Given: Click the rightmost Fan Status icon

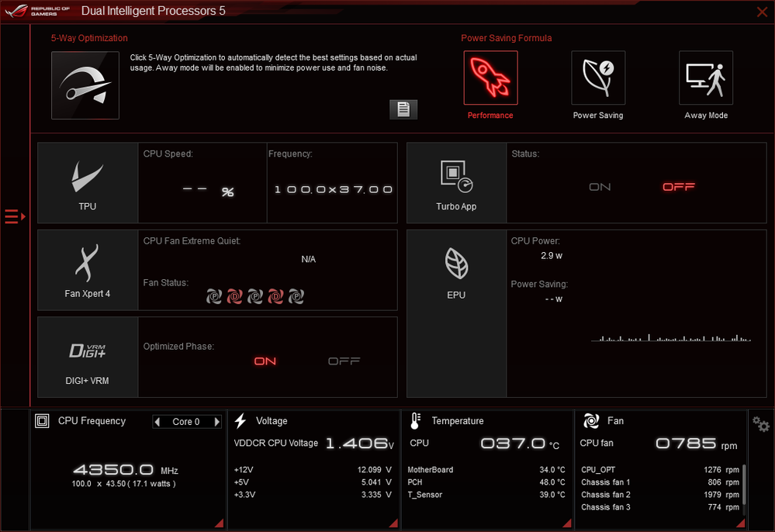Looking at the screenshot, I should [x=296, y=296].
